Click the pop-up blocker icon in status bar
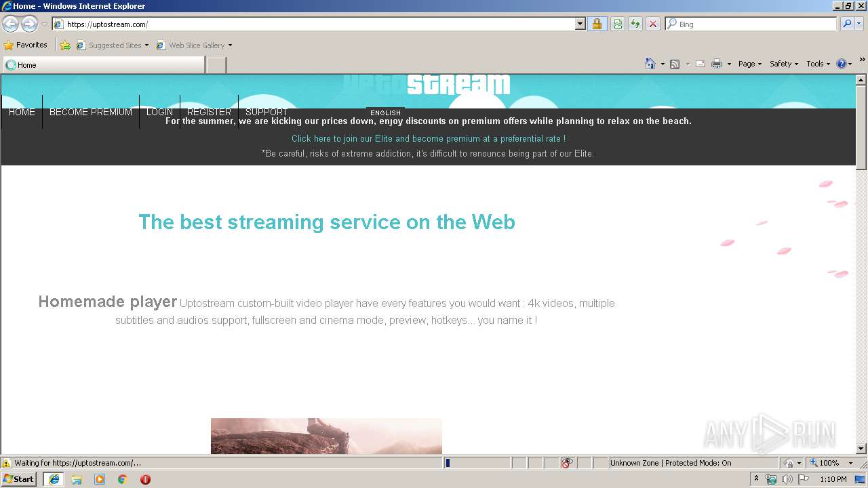 (x=567, y=463)
